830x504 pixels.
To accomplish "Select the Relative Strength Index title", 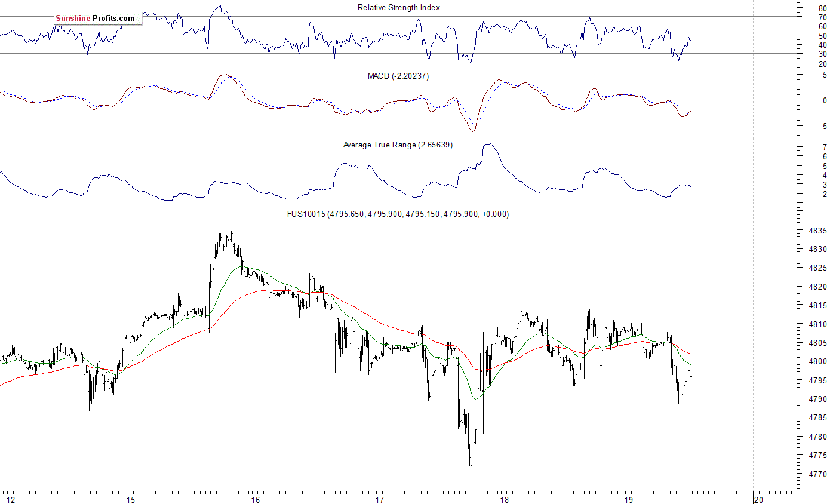I will tap(399, 7).
